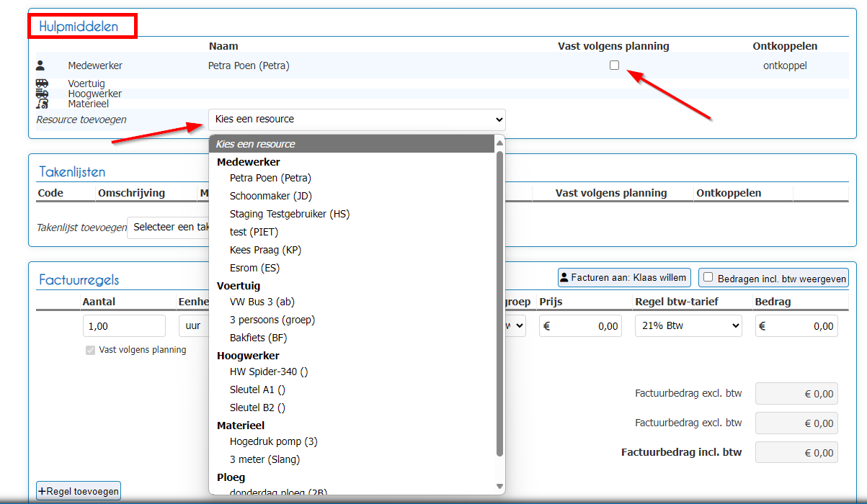Click the Prijs amount input field

[581, 325]
